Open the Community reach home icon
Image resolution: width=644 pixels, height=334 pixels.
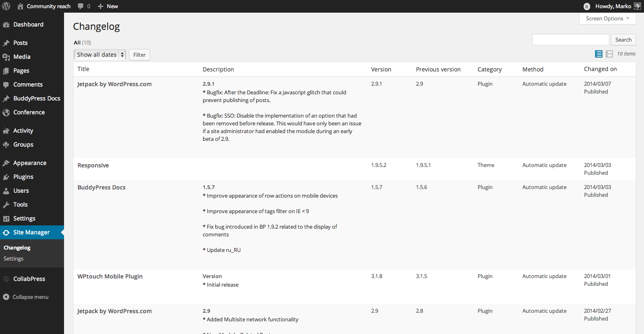pyautogui.click(x=20, y=6)
